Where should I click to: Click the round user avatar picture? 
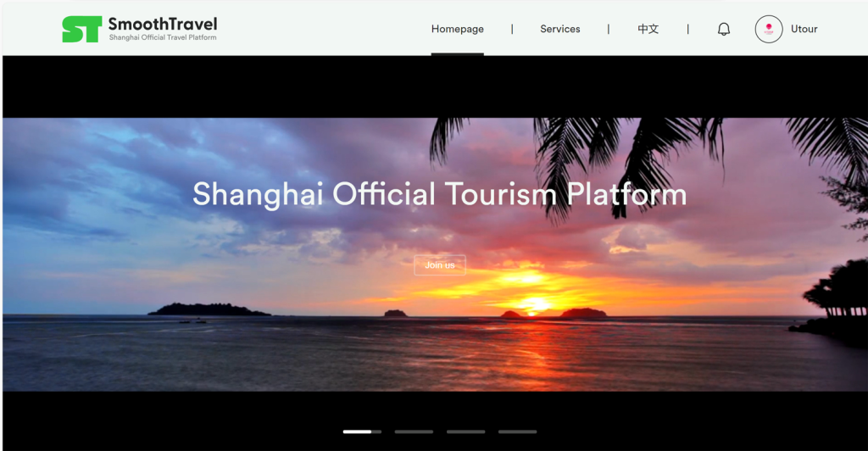pos(768,29)
